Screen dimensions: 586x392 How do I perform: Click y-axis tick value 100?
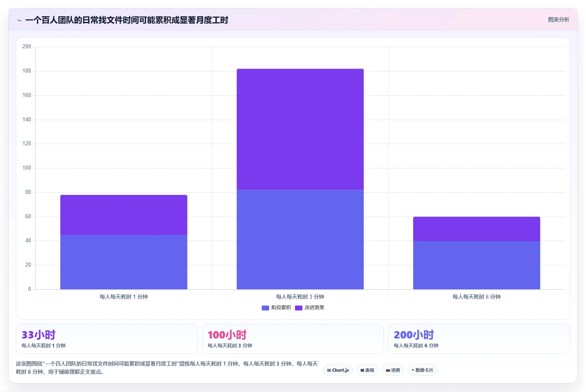click(x=27, y=168)
